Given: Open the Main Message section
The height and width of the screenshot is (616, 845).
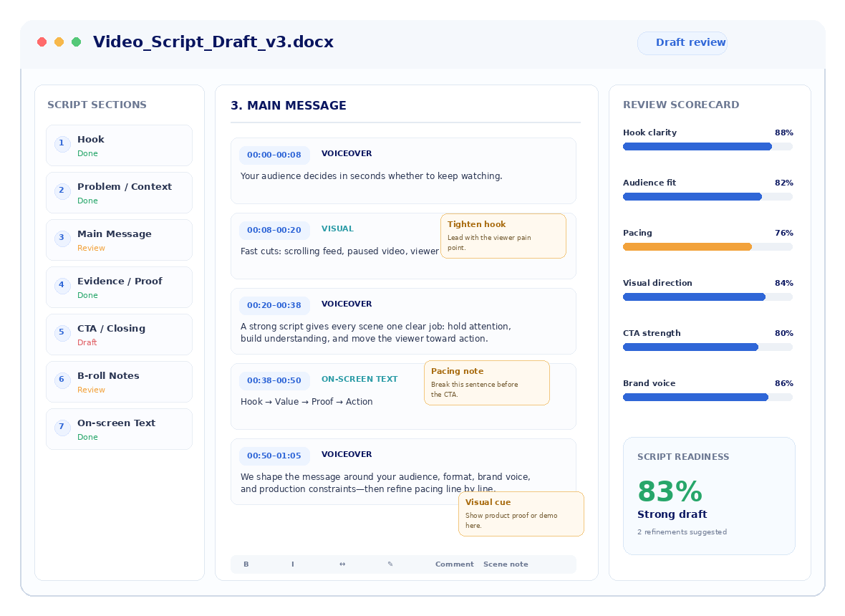Looking at the screenshot, I should pos(119,240).
